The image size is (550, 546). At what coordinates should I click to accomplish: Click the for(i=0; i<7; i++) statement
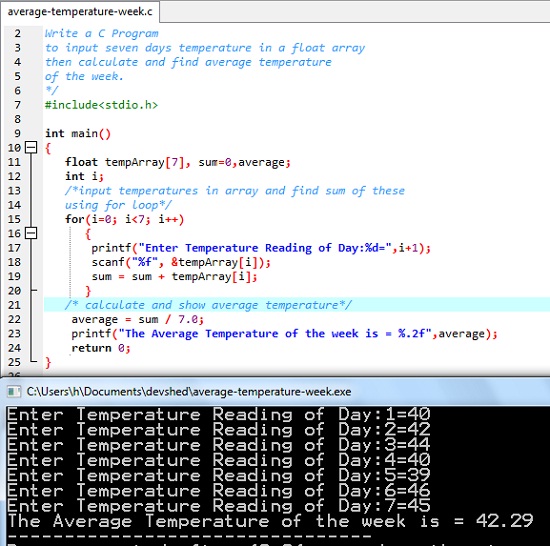pyautogui.click(x=125, y=219)
